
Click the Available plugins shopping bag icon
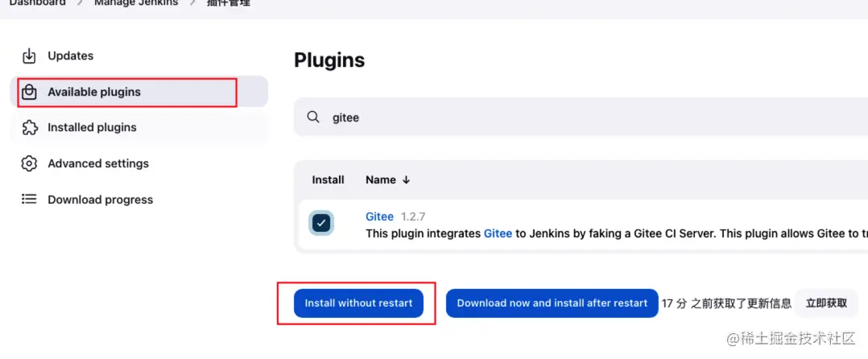pyautogui.click(x=29, y=92)
